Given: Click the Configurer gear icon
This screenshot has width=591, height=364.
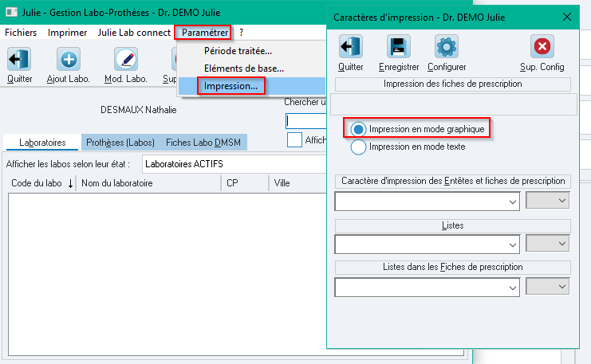Looking at the screenshot, I should click(447, 46).
